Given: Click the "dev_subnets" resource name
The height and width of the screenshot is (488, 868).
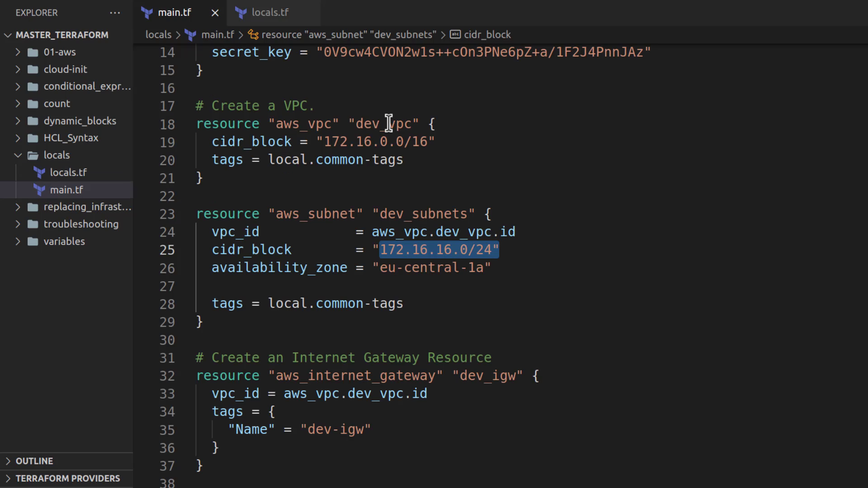Looking at the screenshot, I should pos(424,214).
